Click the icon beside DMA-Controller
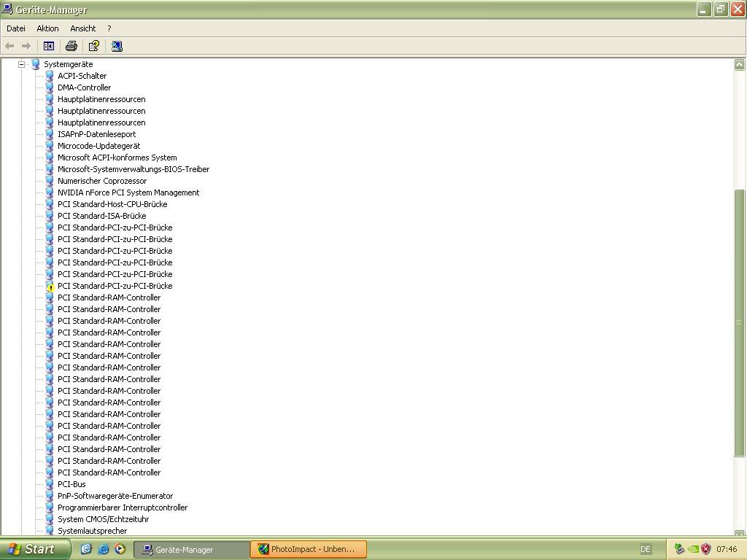Screen dimensions: 747x560 pyautogui.click(x=50, y=87)
